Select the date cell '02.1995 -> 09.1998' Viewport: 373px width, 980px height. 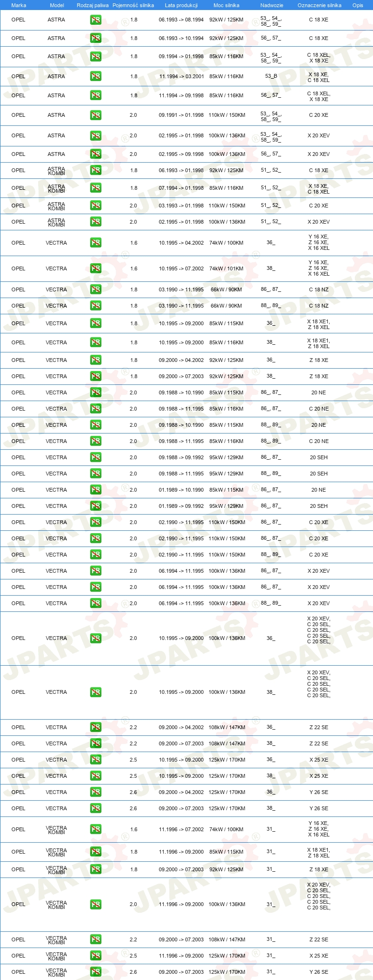(181, 154)
